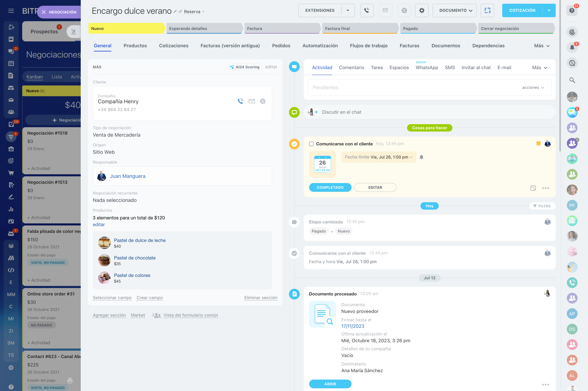Viewport: 588px width, 391px height.
Task: Expand the Fecha límite date dropdown
Action: pyautogui.click(x=411, y=157)
